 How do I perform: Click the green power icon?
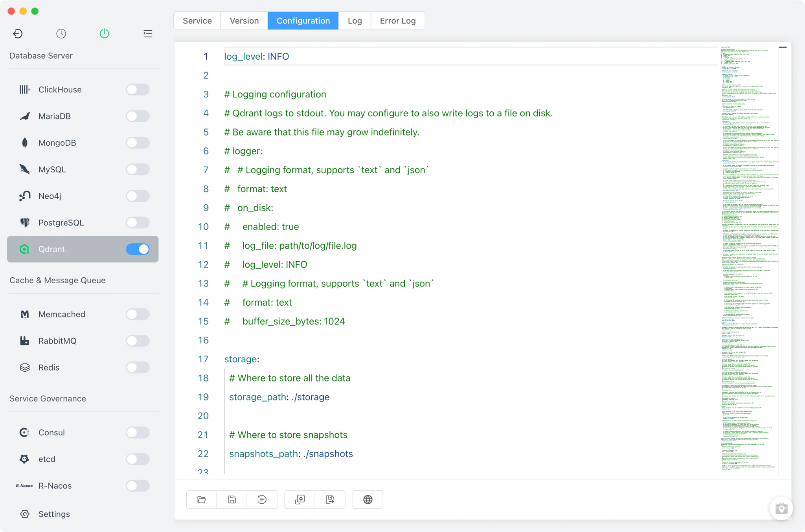104,34
